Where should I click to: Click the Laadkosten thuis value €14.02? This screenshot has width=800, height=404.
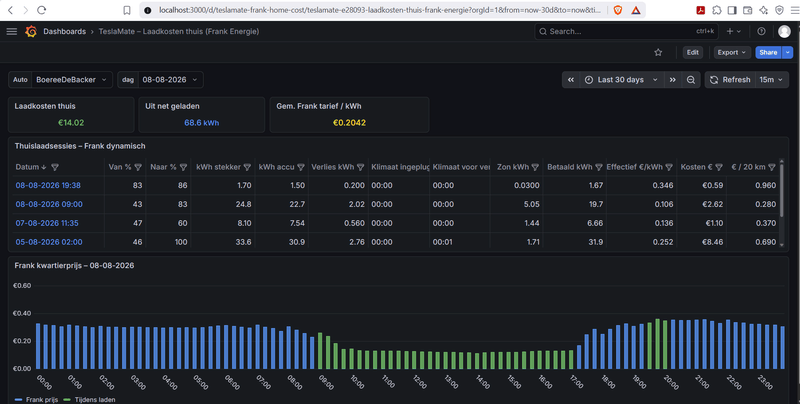coord(71,123)
